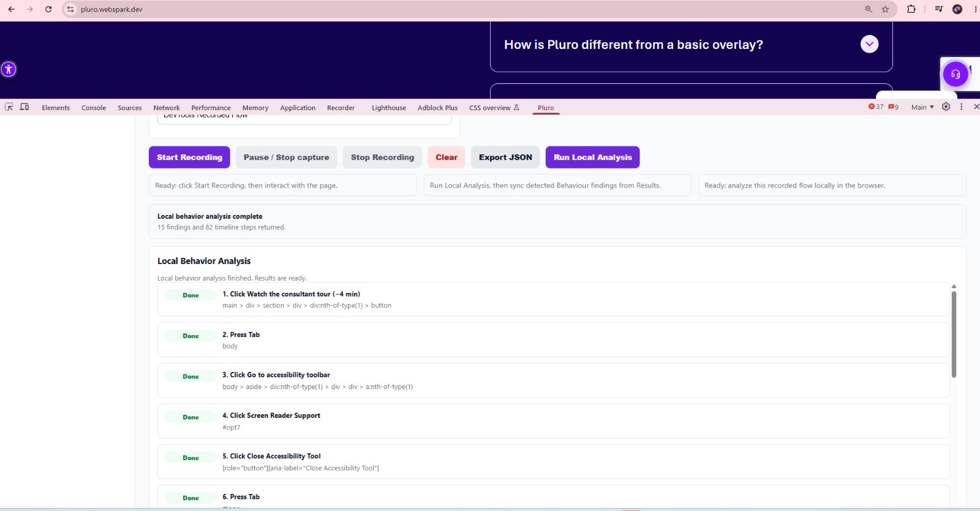Open the CSS overview tab
Screen dimensions: 980x511
(x=494, y=108)
